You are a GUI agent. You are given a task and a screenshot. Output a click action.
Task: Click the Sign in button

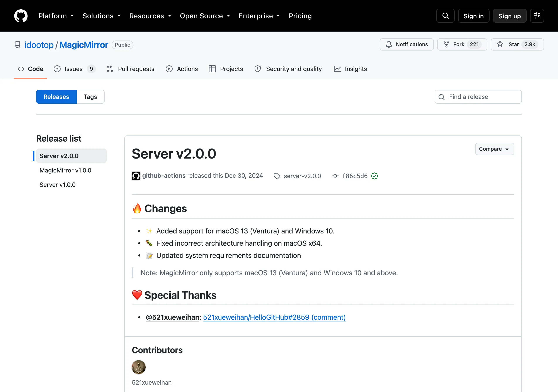coord(473,16)
